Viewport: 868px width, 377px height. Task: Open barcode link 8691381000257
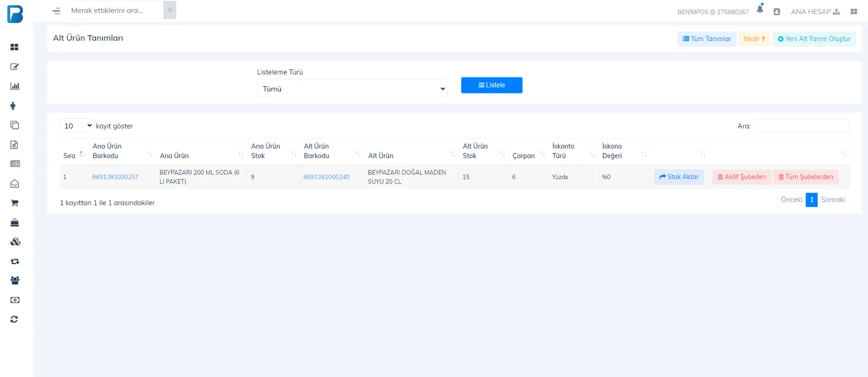coord(115,177)
